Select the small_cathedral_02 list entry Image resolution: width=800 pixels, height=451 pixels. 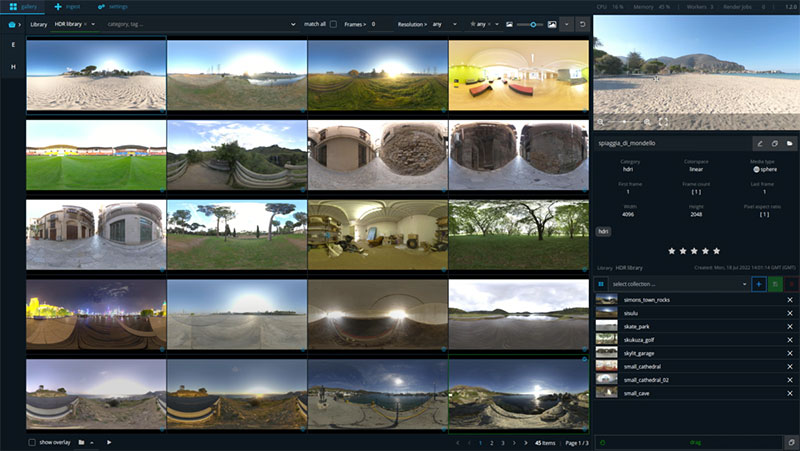pos(696,380)
